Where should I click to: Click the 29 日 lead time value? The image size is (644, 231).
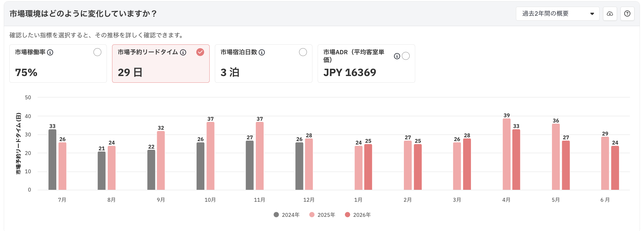coord(130,73)
